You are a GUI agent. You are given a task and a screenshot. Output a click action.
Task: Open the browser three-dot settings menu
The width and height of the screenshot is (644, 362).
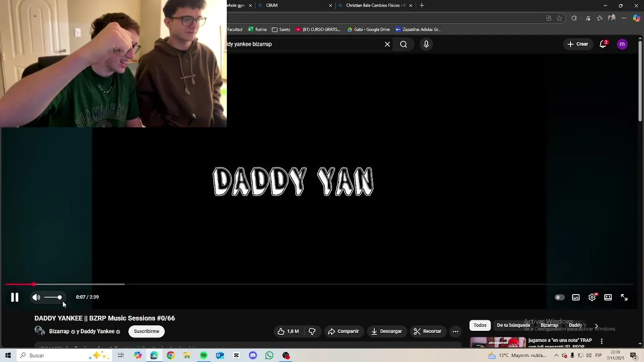[x=624, y=18]
